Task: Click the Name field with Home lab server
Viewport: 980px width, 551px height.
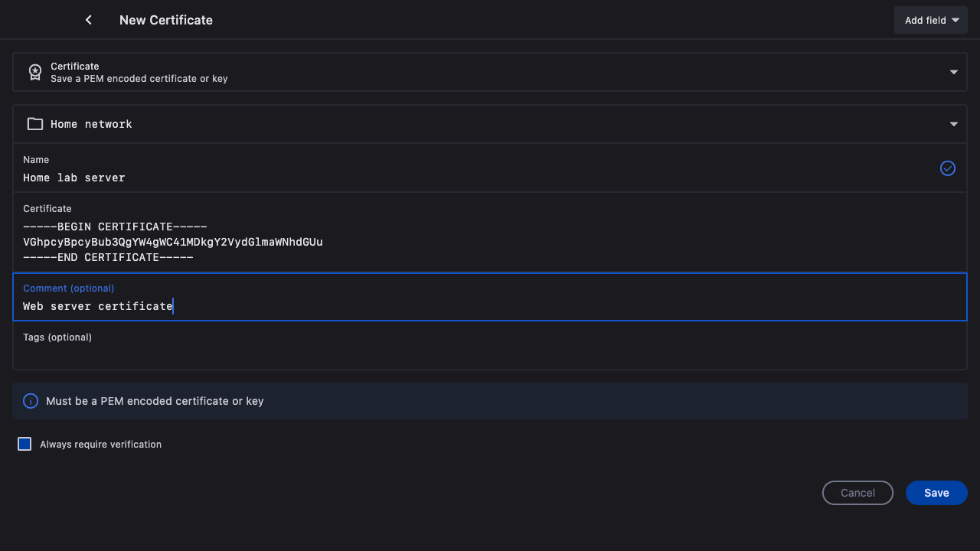Action: point(459,178)
